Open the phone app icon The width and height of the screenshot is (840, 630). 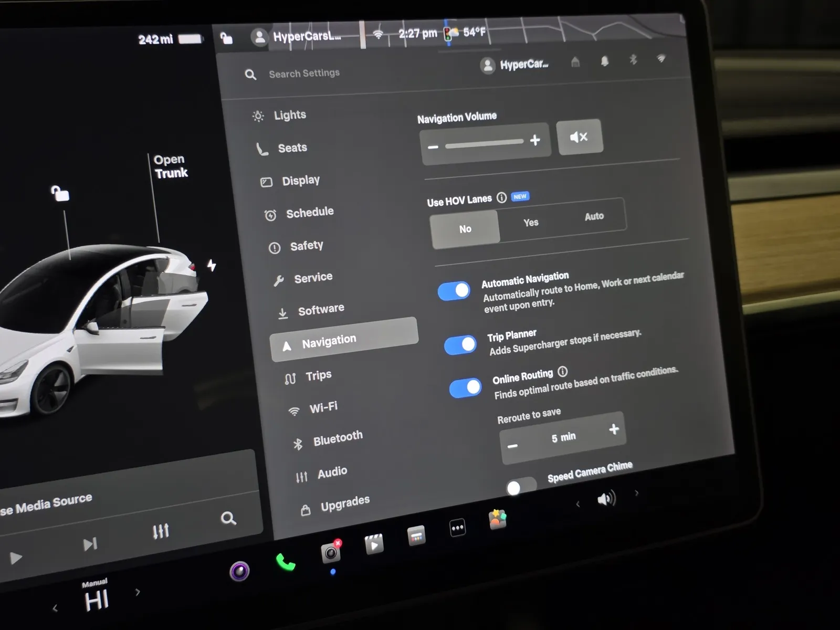pyautogui.click(x=286, y=562)
